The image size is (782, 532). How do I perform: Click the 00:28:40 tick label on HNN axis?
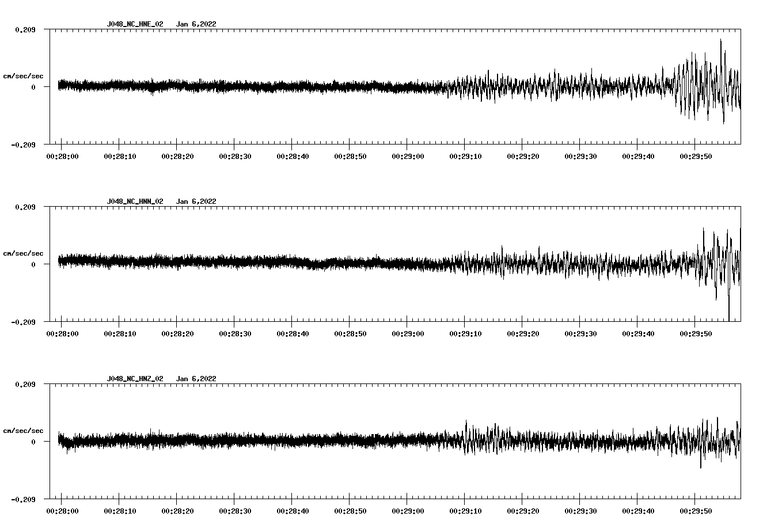pos(293,333)
